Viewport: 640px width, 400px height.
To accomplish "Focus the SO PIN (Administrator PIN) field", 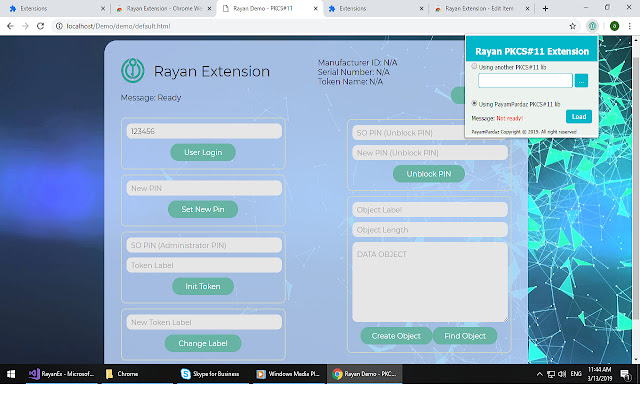I will coord(204,245).
